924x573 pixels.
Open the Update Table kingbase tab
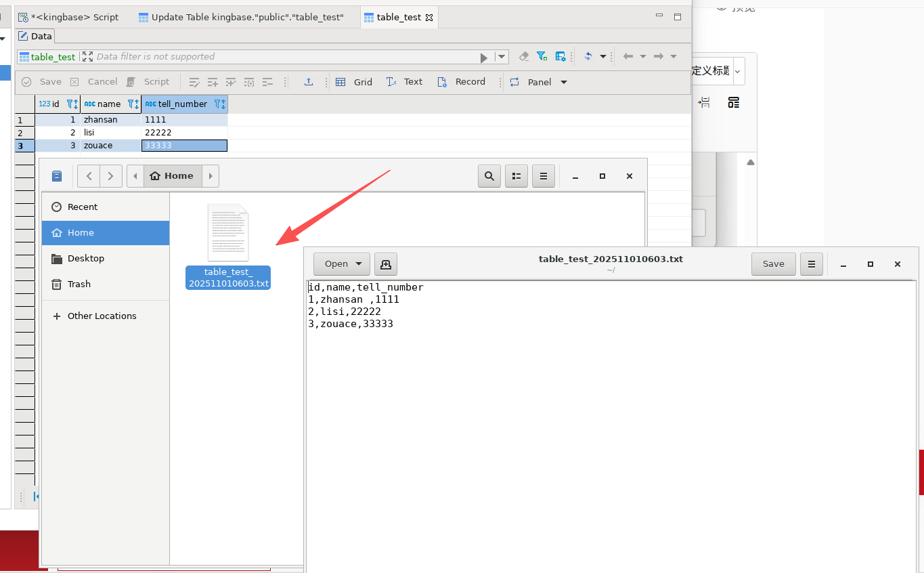(241, 17)
